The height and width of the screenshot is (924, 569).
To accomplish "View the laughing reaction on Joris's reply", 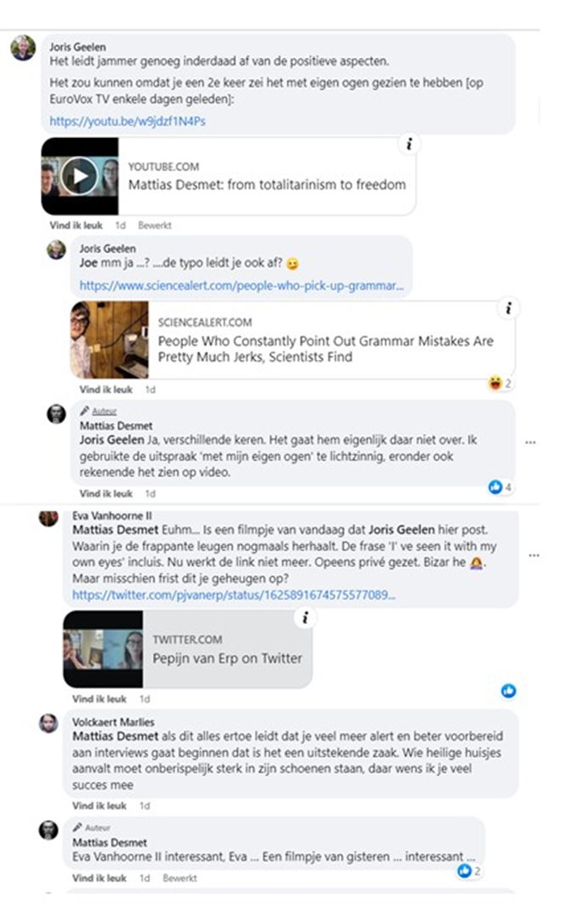I will [500, 384].
